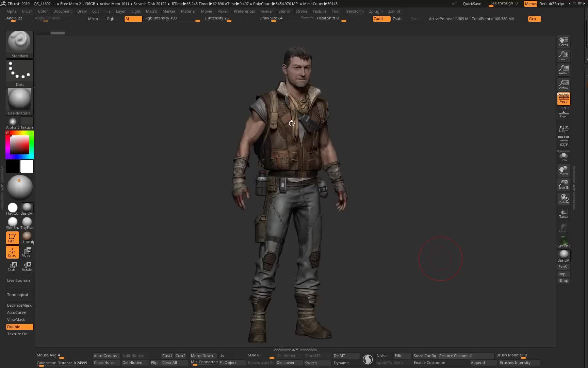The width and height of the screenshot is (588, 368).
Task: Toggle the M material channel button
Action: point(133,19)
